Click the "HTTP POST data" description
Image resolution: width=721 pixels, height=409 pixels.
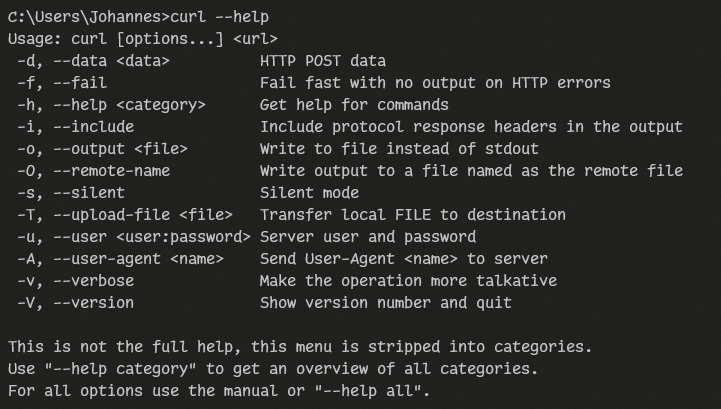pos(323,61)
